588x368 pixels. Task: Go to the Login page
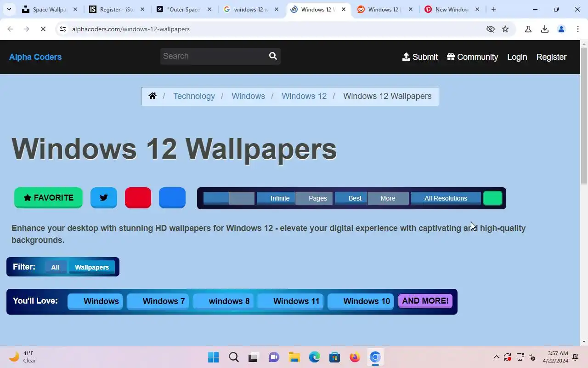[x=517, y=57]
